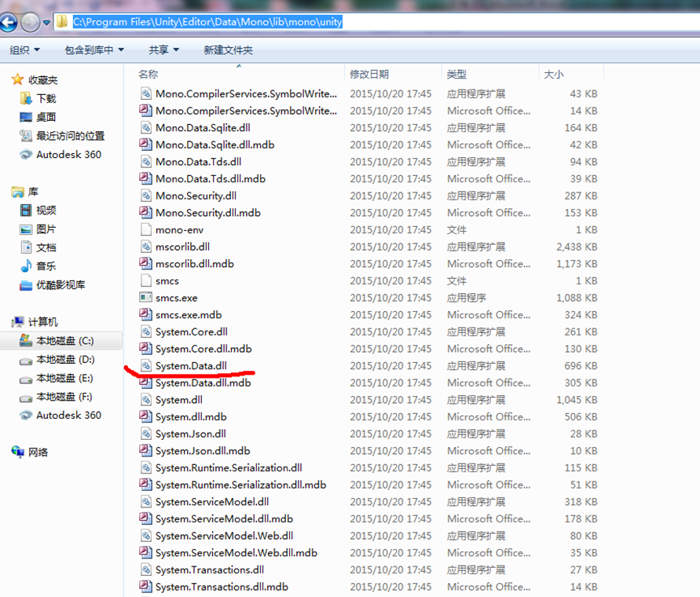Select 收藏夹 star icon in sidebar
This screenshot has height=597, width=700.
click(x=17, y=79)
